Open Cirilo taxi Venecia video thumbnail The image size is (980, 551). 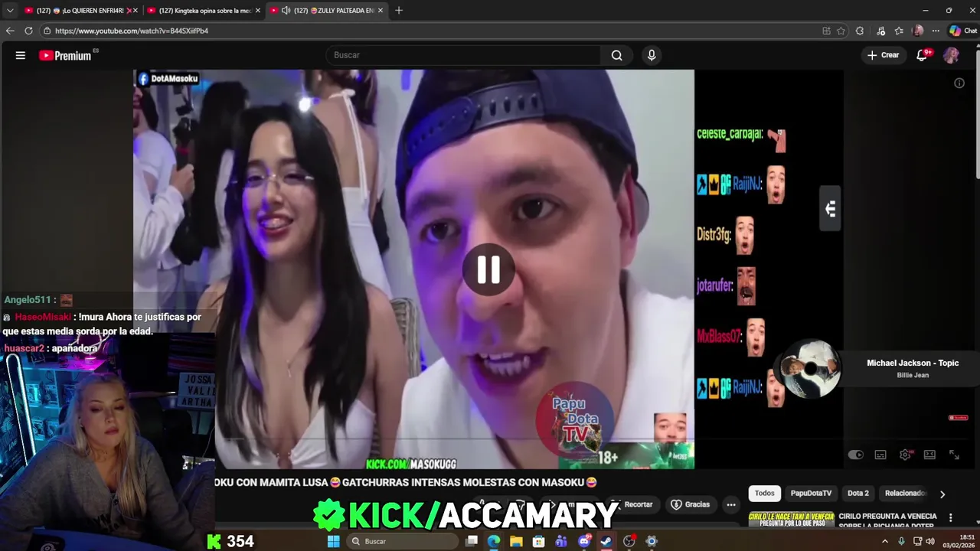tap(791, 520)
